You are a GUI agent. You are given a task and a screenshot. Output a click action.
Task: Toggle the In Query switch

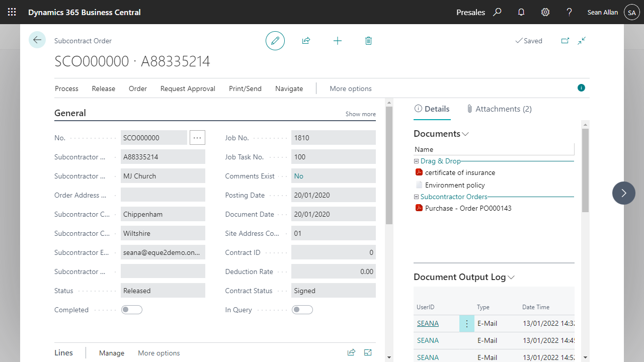pyautogui.click(x=302, y=310)
